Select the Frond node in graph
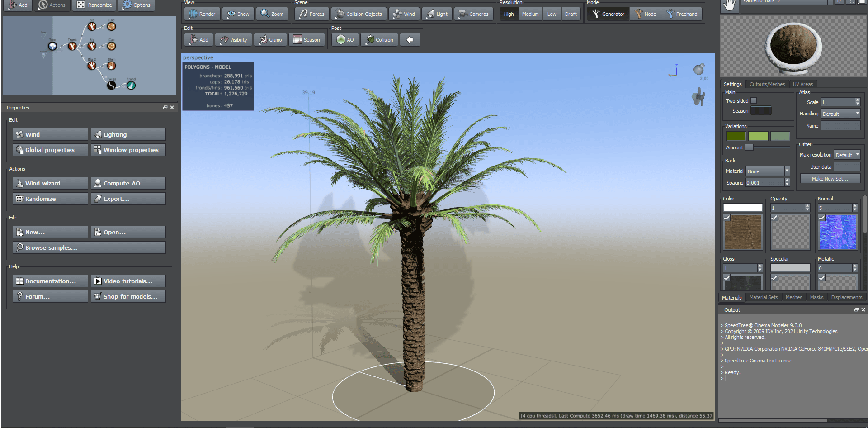 [x=131, y=85]
